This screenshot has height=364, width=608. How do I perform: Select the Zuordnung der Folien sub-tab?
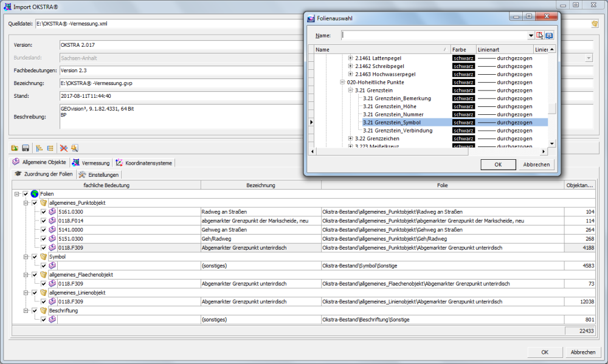pos(43,174)
